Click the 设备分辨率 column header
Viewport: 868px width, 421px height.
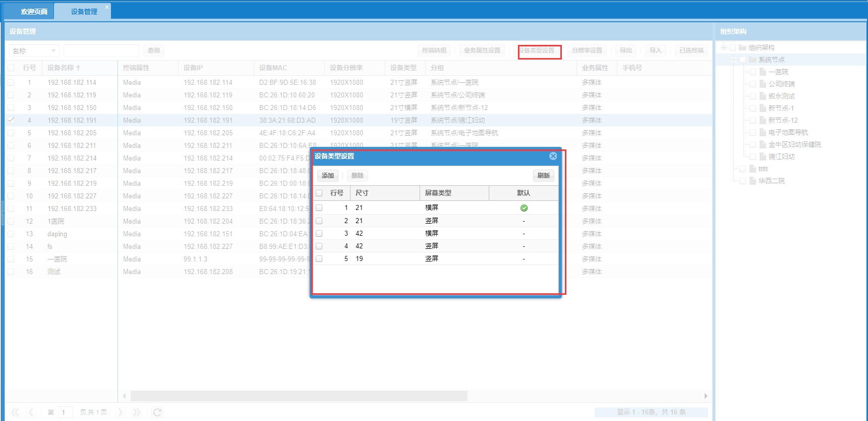tap(355, 68)
